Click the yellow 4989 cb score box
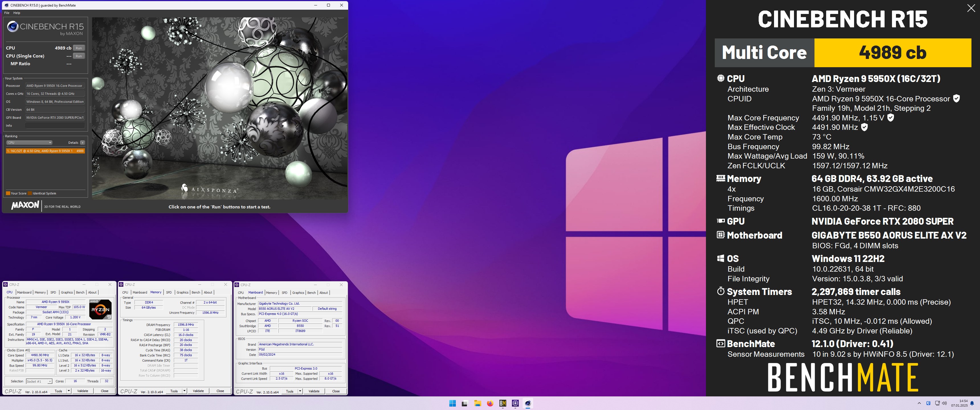980x410 pixels. [x=893, y=52]
